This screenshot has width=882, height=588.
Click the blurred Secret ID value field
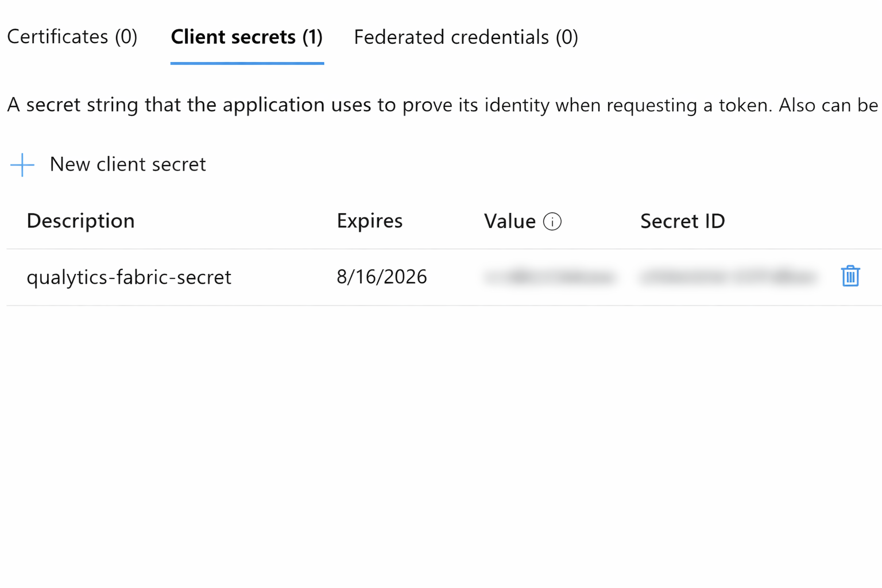tap(727, 277)
